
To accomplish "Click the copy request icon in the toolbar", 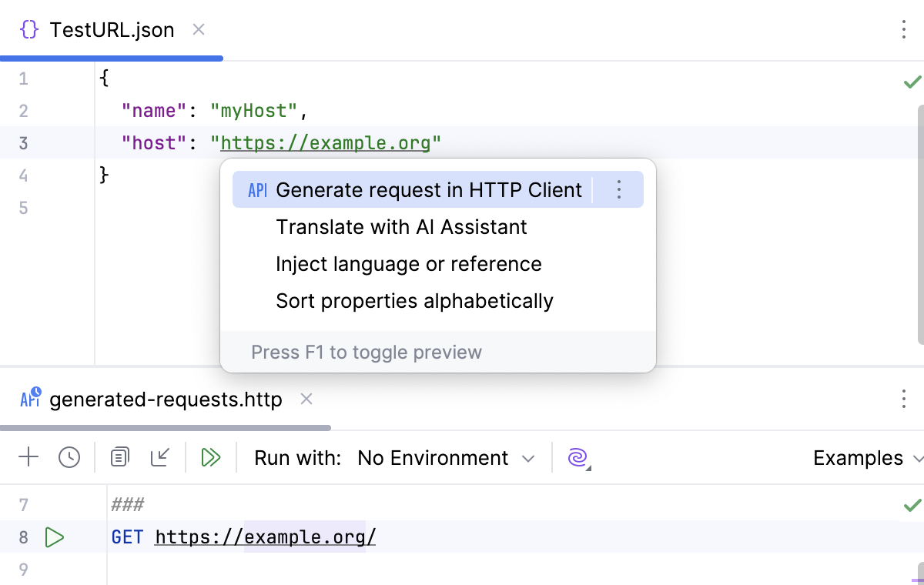I will click(119, 457).
